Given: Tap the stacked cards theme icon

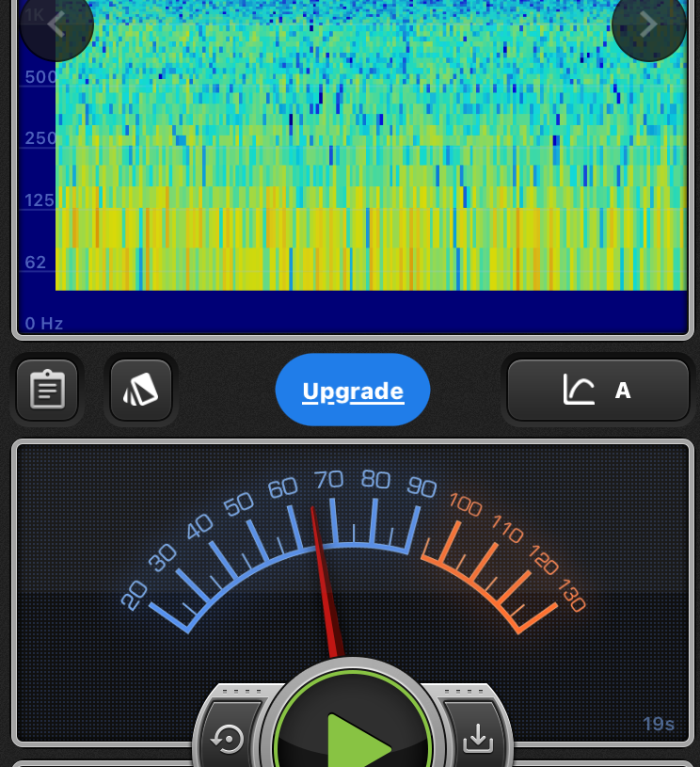Looking at the screenshot, I should click(141, 390).
